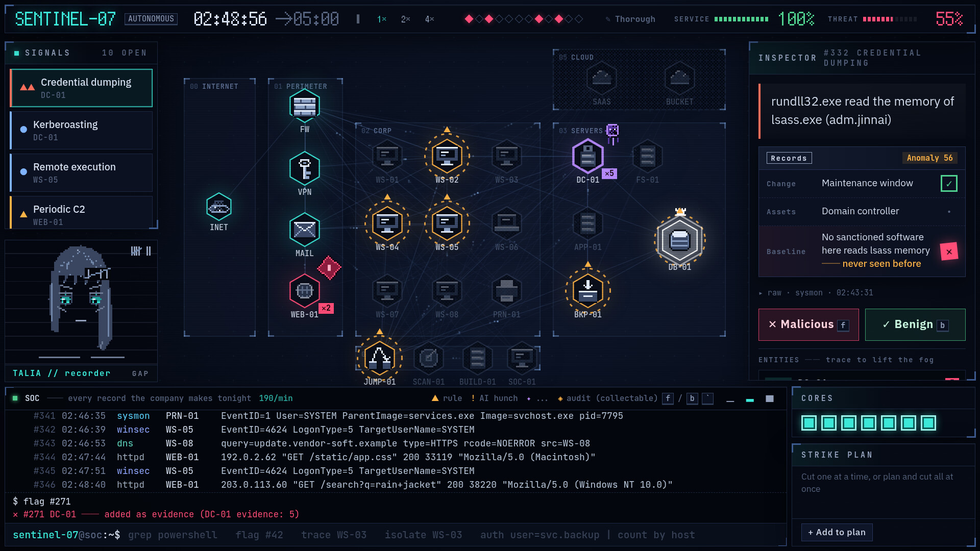
Task: Open the Kerberoasting signal
Action: coord(81,130)
